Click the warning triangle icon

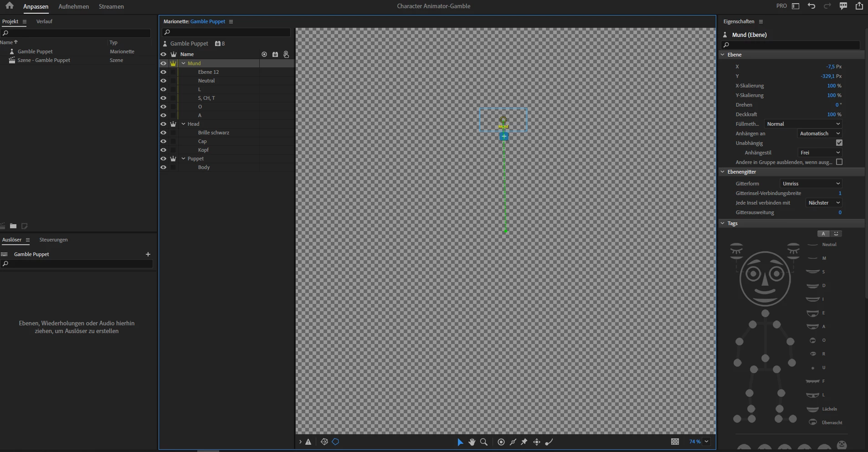[308, 442]
